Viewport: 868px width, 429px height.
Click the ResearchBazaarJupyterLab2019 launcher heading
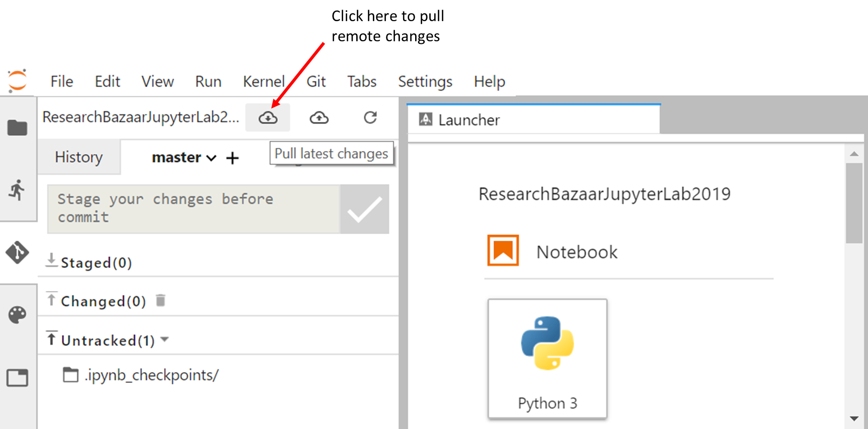coord(604,194)
